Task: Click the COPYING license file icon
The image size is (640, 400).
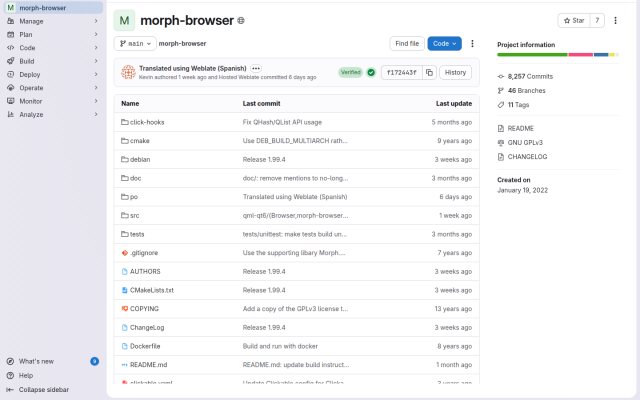Action: coord(124,309)
